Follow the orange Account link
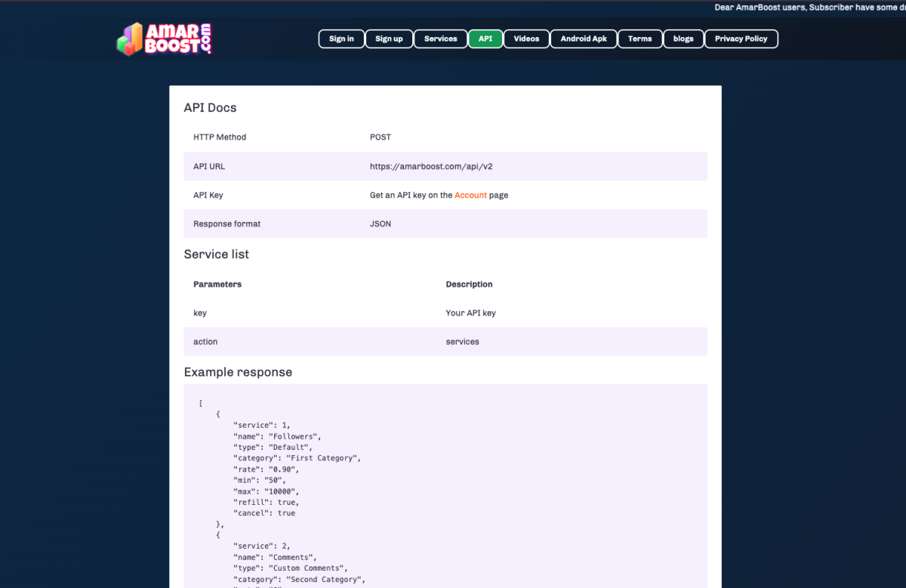This screenshot has height=588, width=906. click(470, 195)
